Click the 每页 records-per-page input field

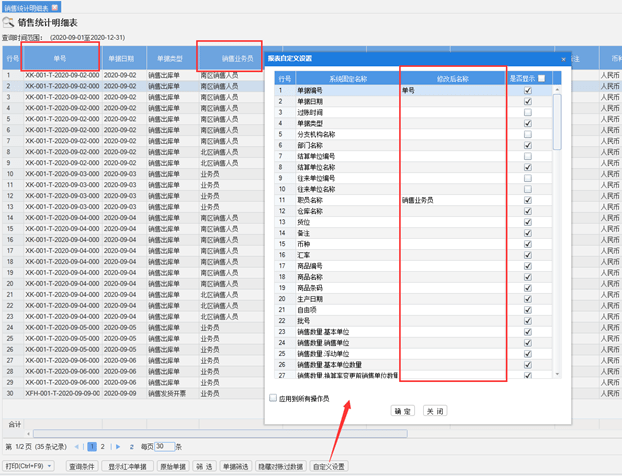164,447
